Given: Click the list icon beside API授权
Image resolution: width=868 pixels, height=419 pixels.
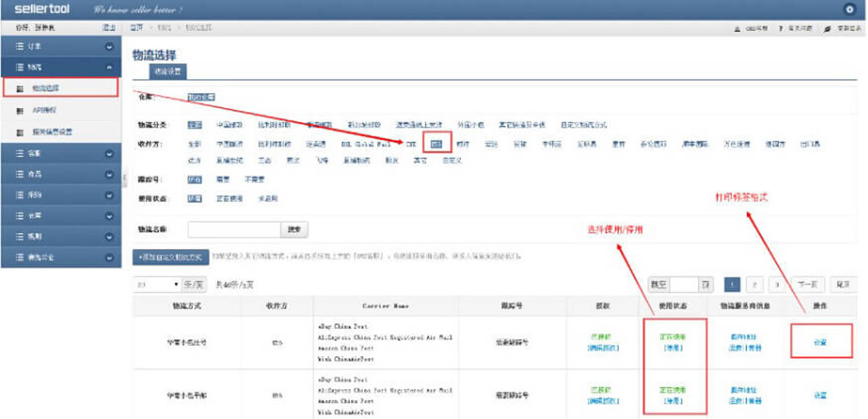Looking at the screenshot, I should [20, 111].
